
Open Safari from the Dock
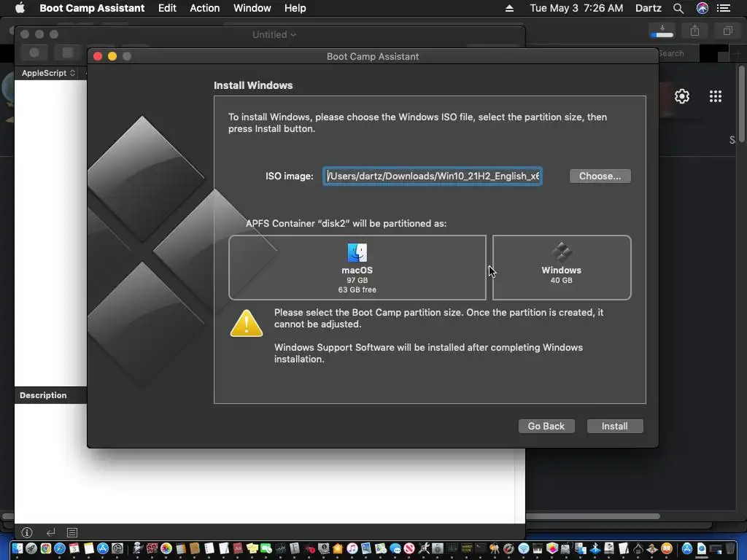(x=60, y=548)
